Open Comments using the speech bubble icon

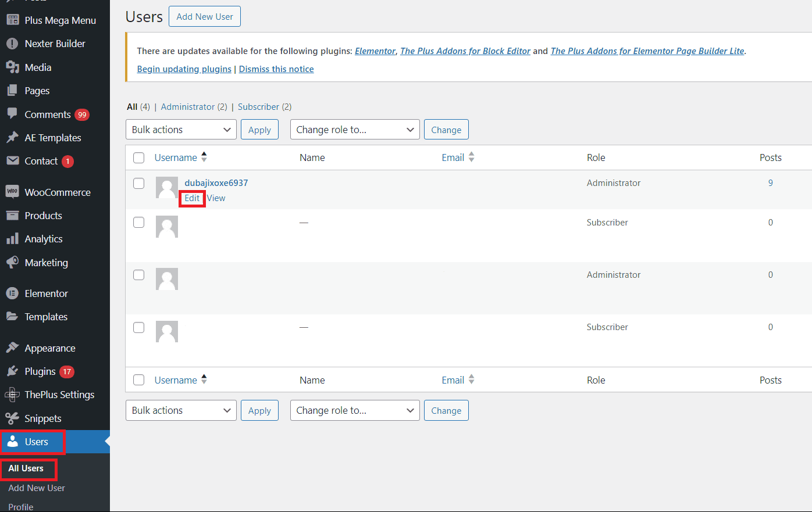pos(12,114)
